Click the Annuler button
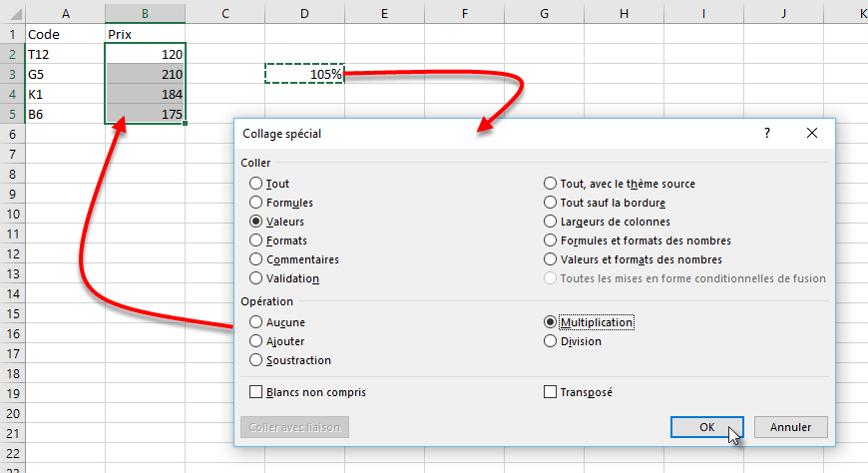The image size is (868, 473). pyautogui.click(x=790, y=427)
